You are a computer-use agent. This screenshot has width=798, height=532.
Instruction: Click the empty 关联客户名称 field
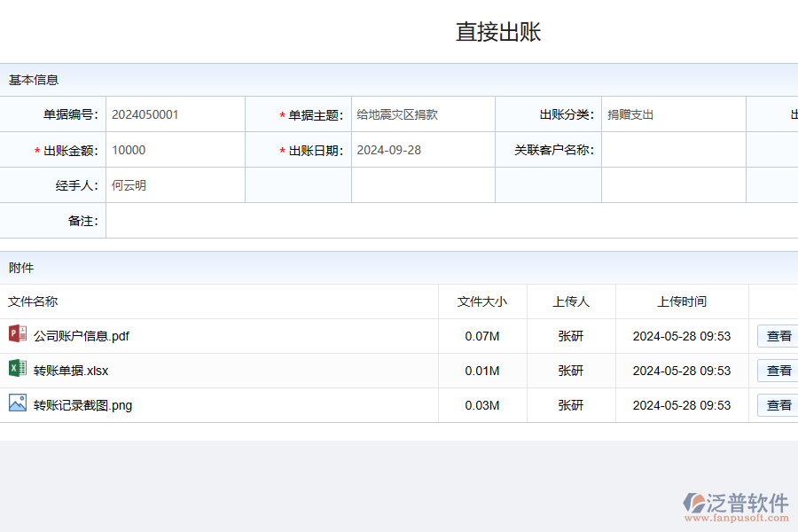click(x=674, y=149)
